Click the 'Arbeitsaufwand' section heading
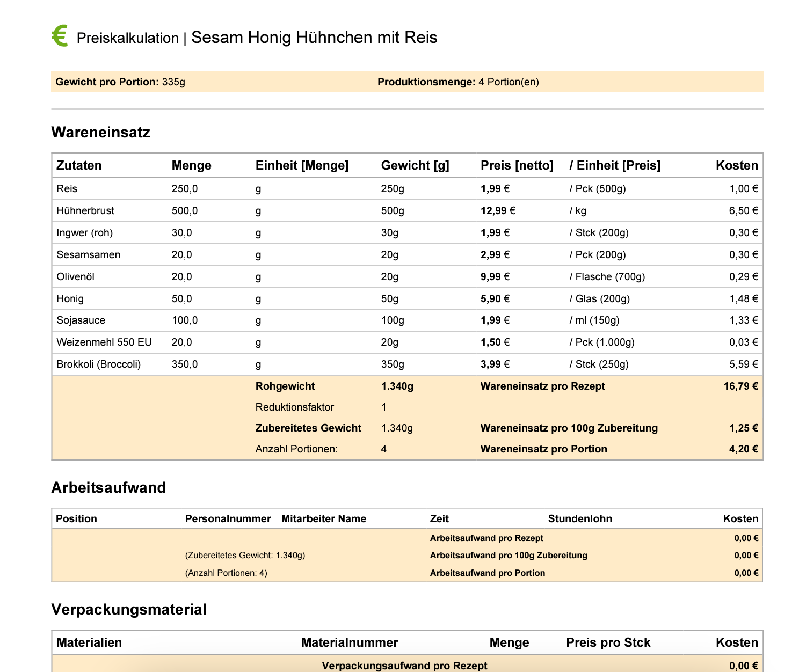 click(x=108, y=487)
